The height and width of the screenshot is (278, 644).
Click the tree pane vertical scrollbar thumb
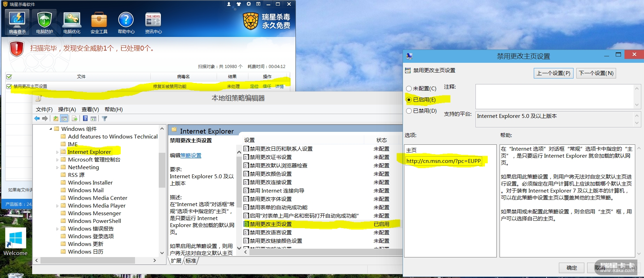[x=162, y=170]
